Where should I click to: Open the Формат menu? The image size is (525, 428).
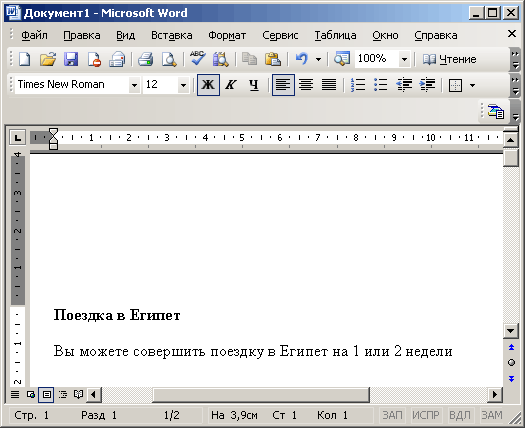[x=227, y=35]
